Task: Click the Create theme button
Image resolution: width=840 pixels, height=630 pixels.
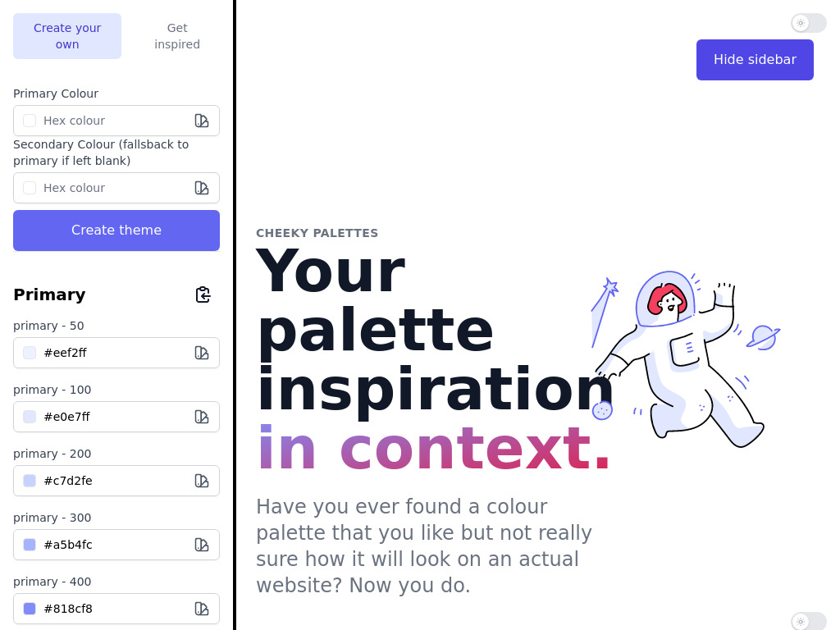Action: tap(116, 231)
